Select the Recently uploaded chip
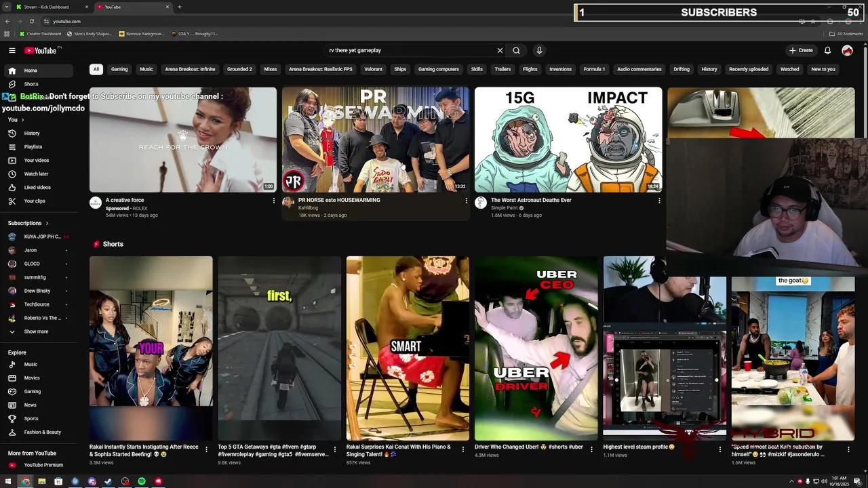The image size is (868, 488). [x=749, y=69]
